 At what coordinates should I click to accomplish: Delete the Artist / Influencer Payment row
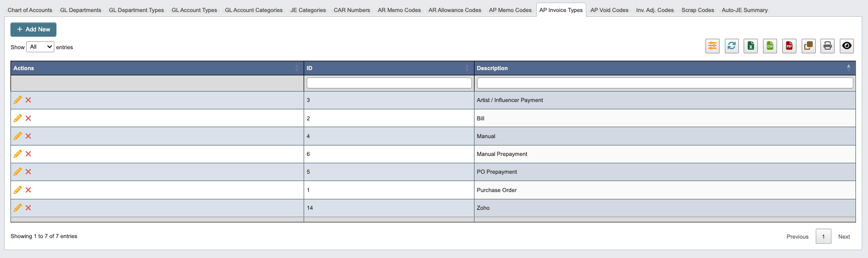click(x=28, y=100)
